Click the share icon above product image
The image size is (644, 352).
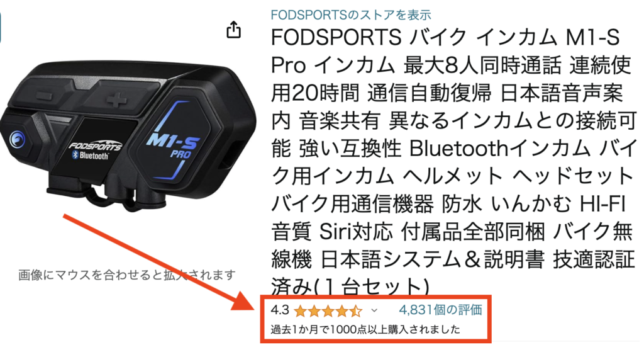[x=234, y=30]
